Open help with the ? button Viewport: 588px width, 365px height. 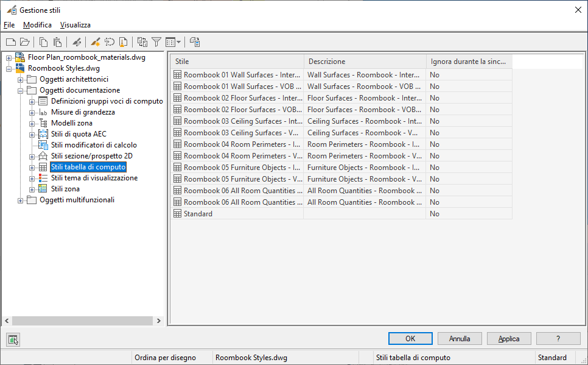pyautogui.click(x=558, y=338)
